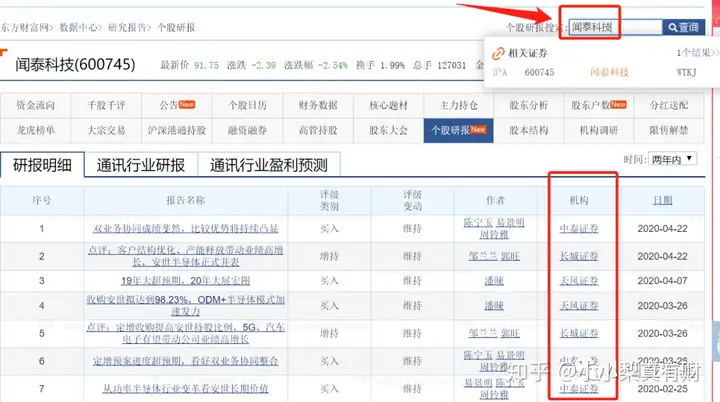The height and width of the screenshot is (402, 720).
Task: Click the 涨跌幅 -2.54% value
Action: [333, 65]
